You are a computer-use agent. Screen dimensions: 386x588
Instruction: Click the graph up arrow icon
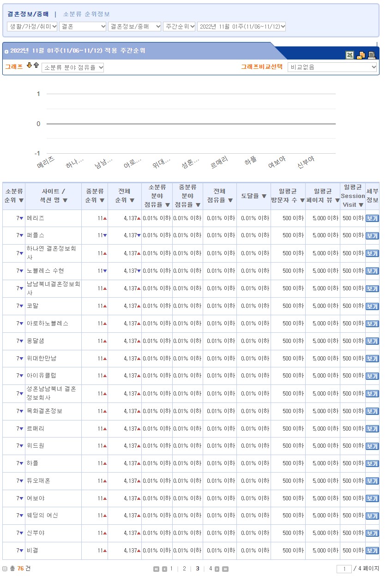pyautogui.click(x=36, y=66)
